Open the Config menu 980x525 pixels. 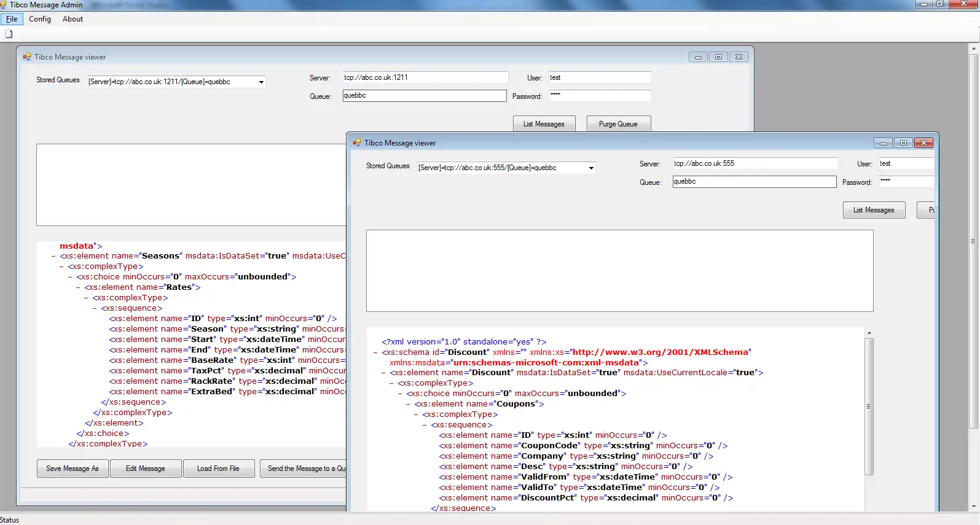point(40,19)
